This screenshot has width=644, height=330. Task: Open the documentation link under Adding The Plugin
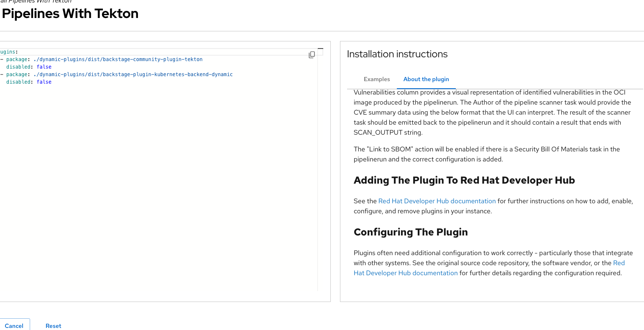[437, 201]
